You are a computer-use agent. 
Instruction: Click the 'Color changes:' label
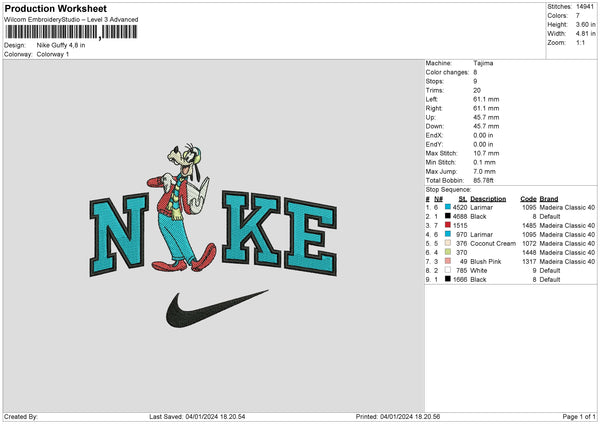pos(447,72)
